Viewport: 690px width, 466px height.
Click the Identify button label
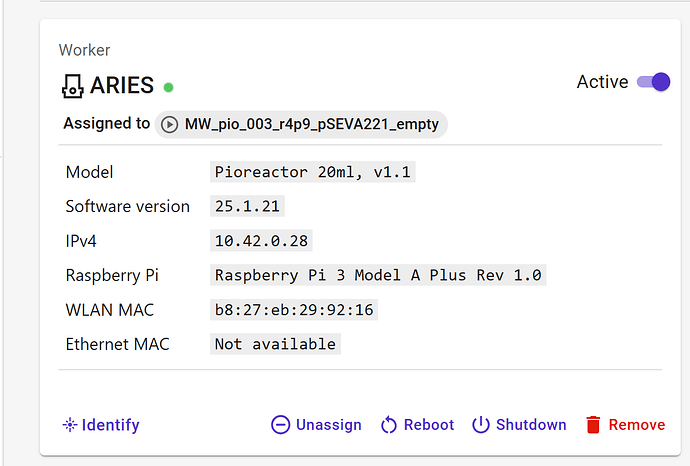click(110, 425)
